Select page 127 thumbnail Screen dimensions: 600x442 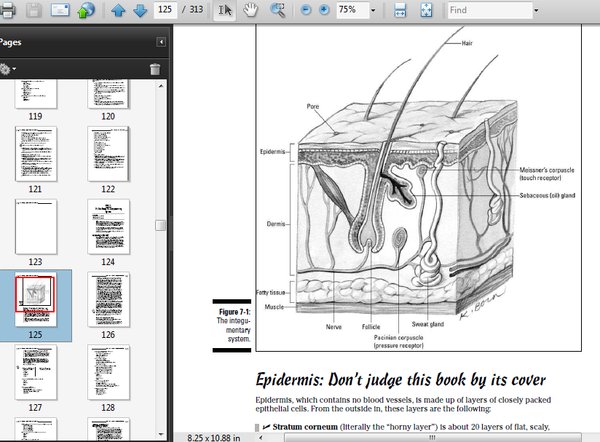[x=36, y=372]
